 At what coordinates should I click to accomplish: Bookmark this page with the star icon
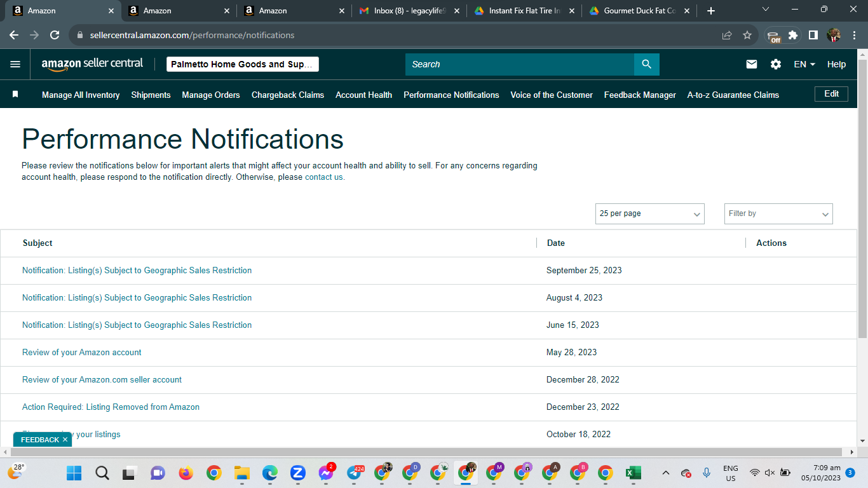(x=747, y=35)
